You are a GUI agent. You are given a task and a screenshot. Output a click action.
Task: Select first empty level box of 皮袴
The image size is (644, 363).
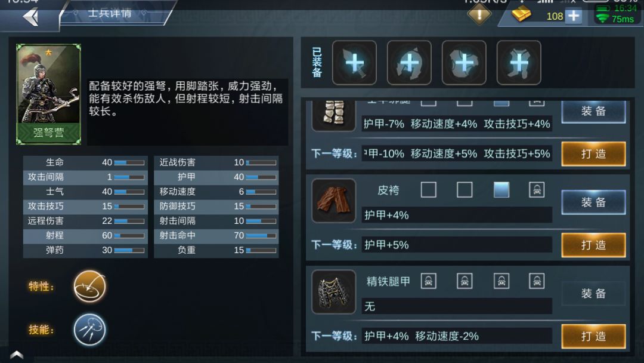pyautogui.click(x=428, y=190)
